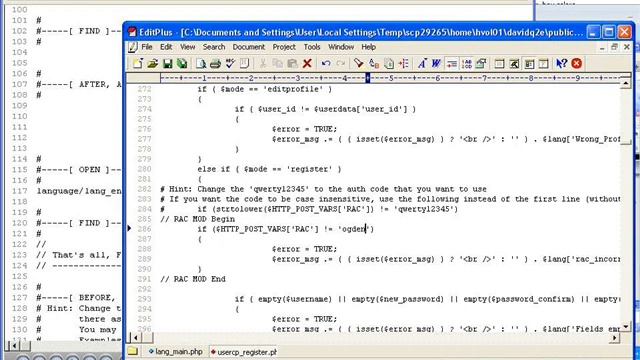Click the Full Screen window icon
This screenshot has width=640, height=360.
click(499, 64)
